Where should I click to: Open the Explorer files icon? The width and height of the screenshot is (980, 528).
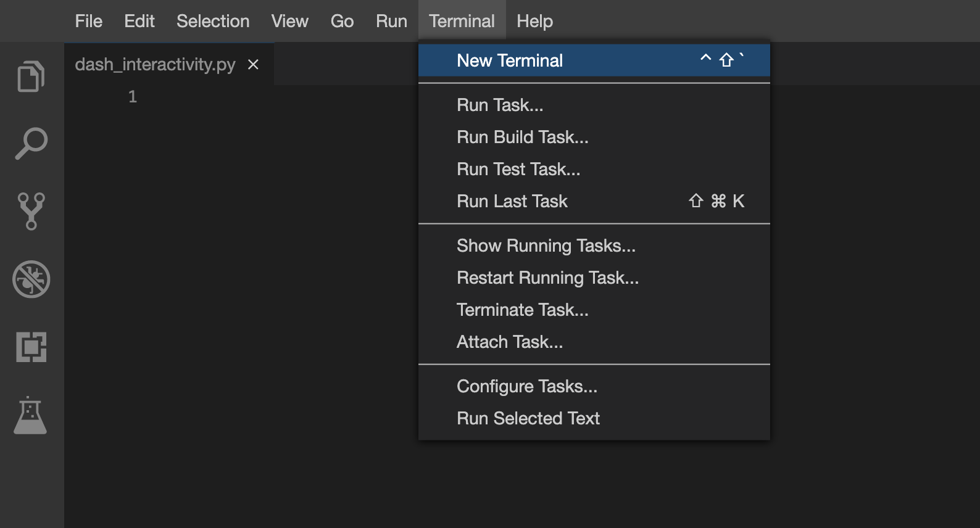(x=31, y=76)
